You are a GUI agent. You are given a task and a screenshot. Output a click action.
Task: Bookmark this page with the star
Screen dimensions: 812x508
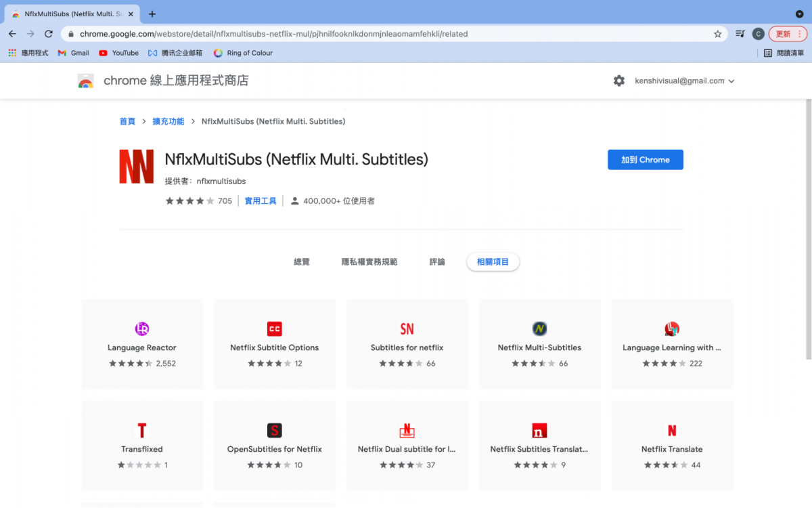tap(717, 34)
